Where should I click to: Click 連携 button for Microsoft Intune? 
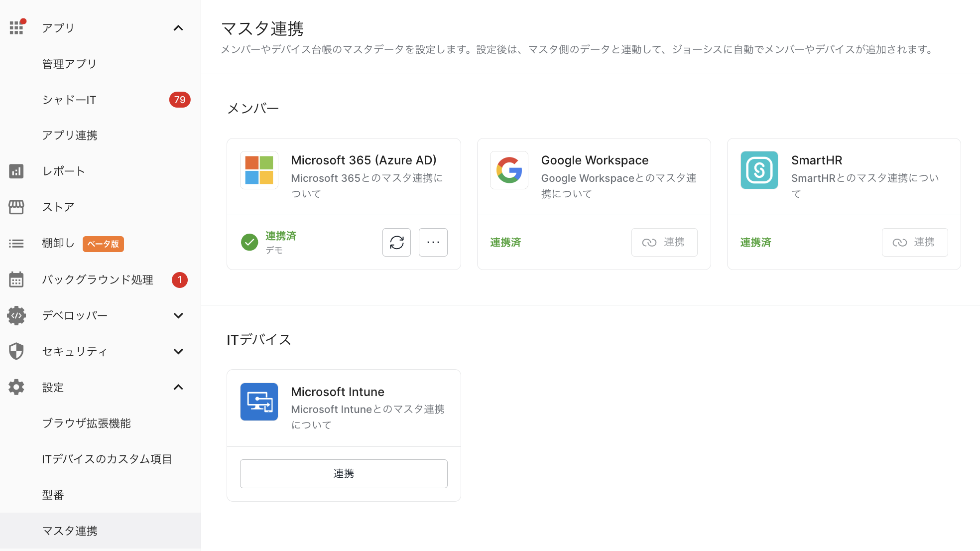(x=344, y=474)
